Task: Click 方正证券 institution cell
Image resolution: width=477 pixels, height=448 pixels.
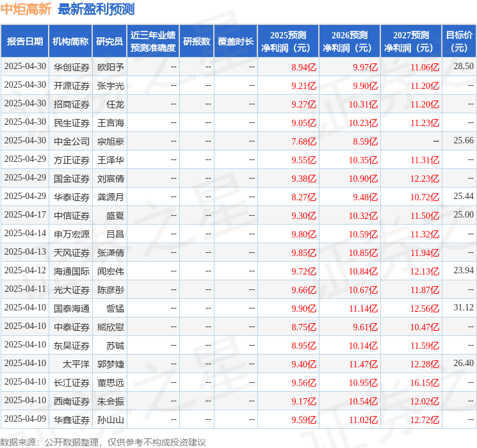Action: click(x=72, y=160)
